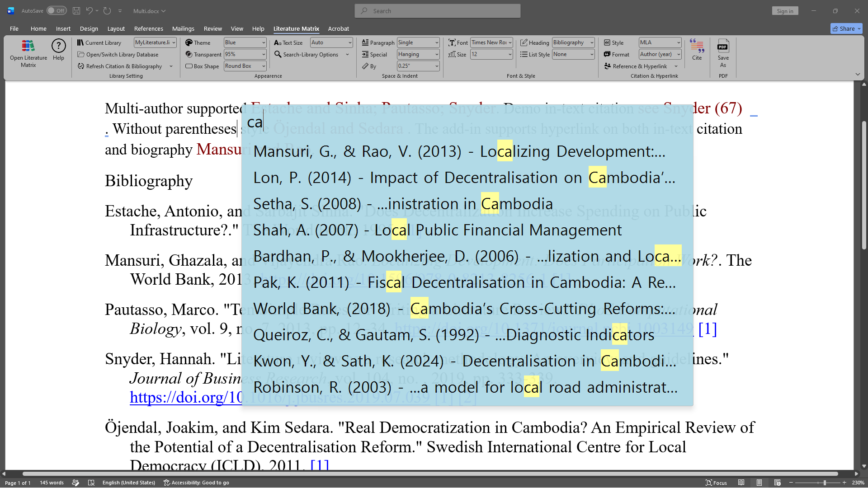Click the Font icon
Image resolution: width=868 pixels, height=488 pixels.
452,42
